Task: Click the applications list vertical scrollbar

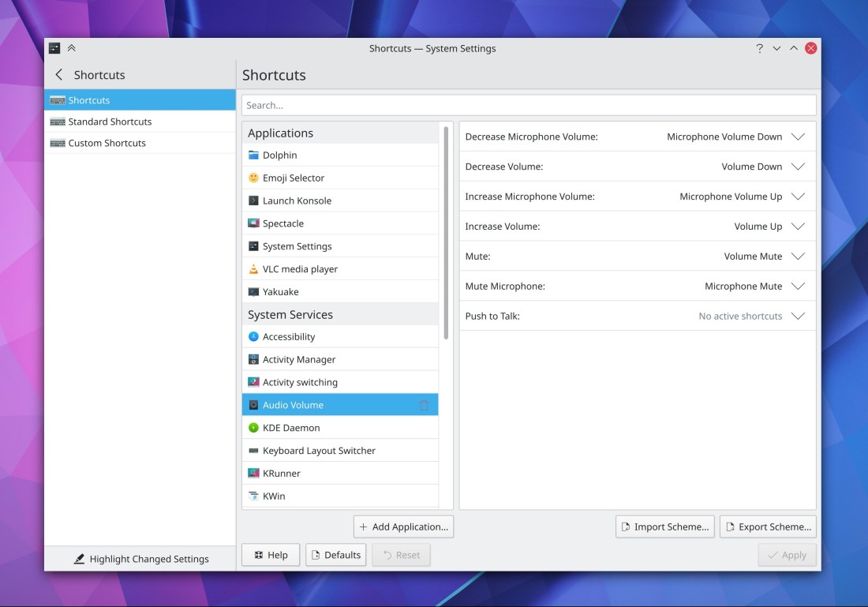Action: tap(446, 237)
